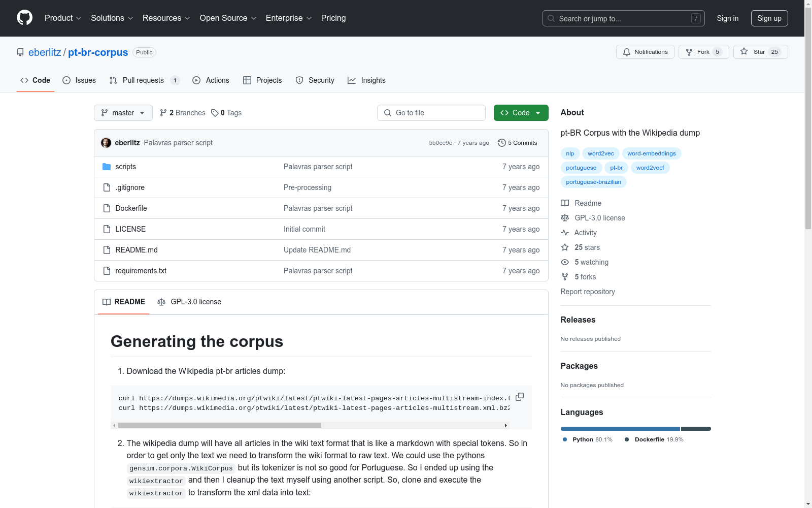View the 2 Branches list
Screen dimensions: 812x508
point(183,113)
